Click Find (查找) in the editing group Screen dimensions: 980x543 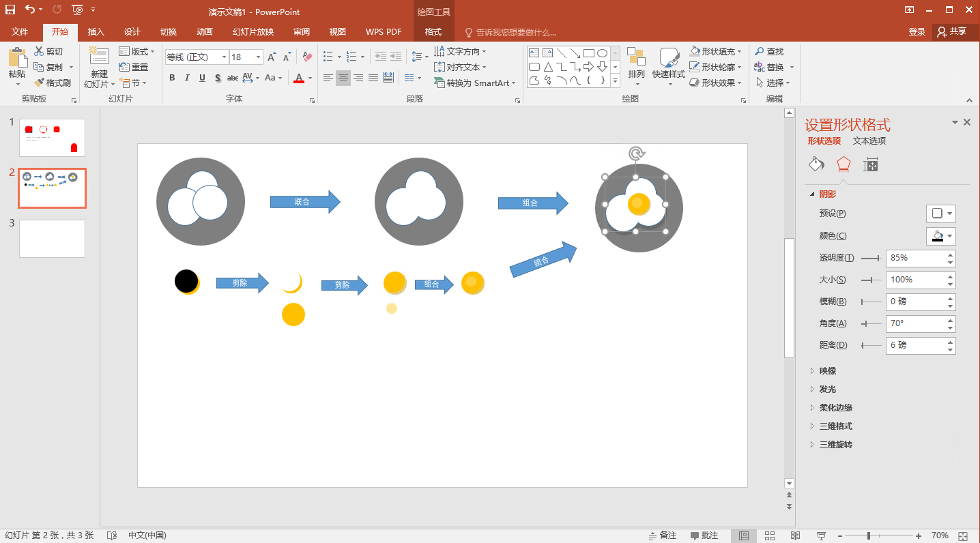[769, 52]
